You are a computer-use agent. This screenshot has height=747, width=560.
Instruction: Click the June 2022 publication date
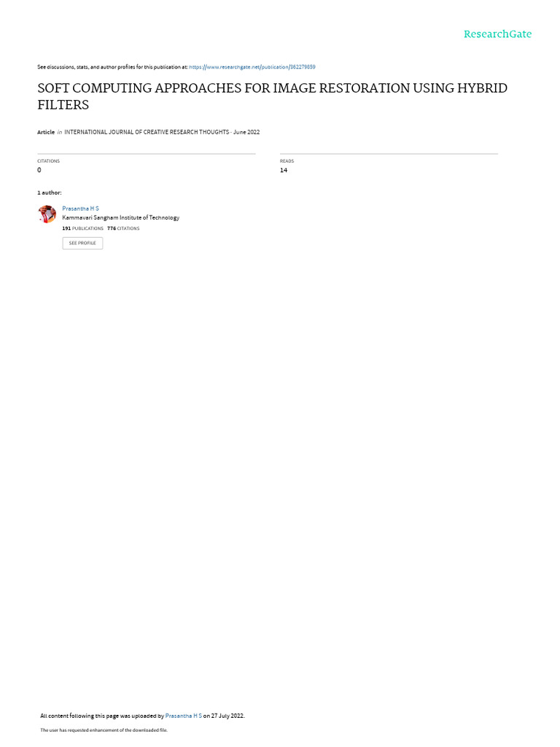click(x=246, y=132)
